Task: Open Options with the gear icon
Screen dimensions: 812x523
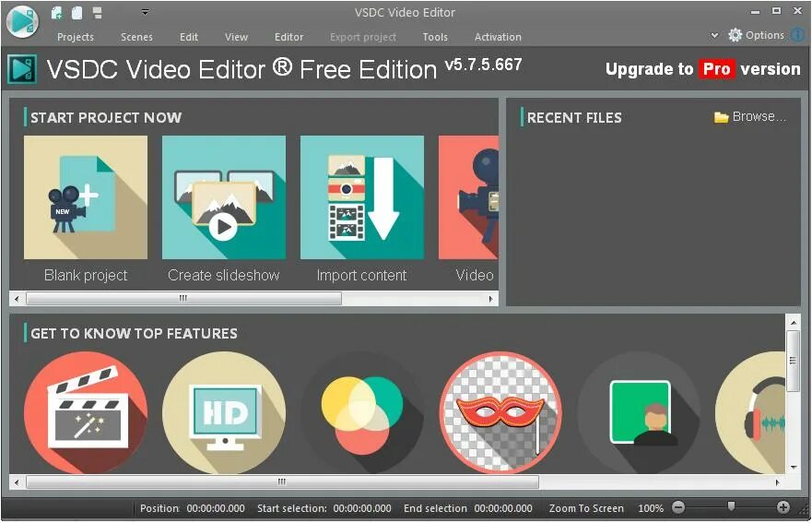Action: (757, 35)
